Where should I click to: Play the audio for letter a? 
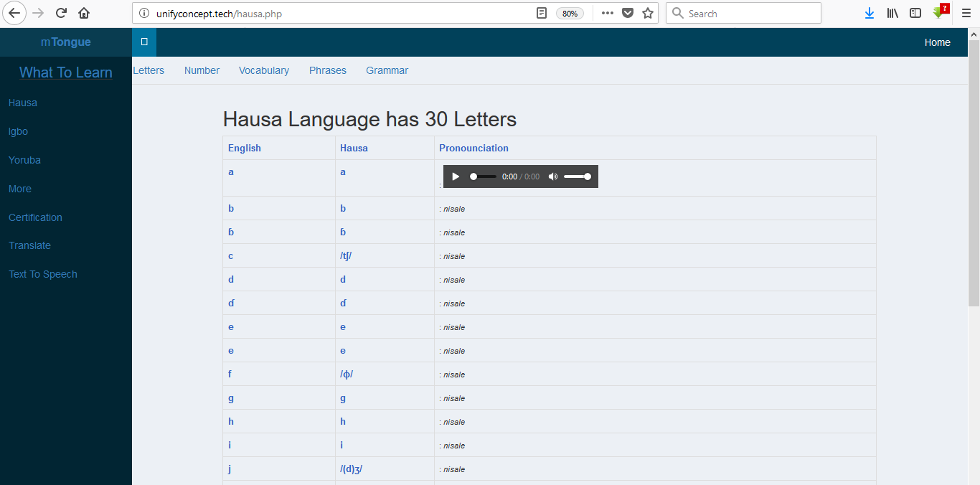pos(456,176)
